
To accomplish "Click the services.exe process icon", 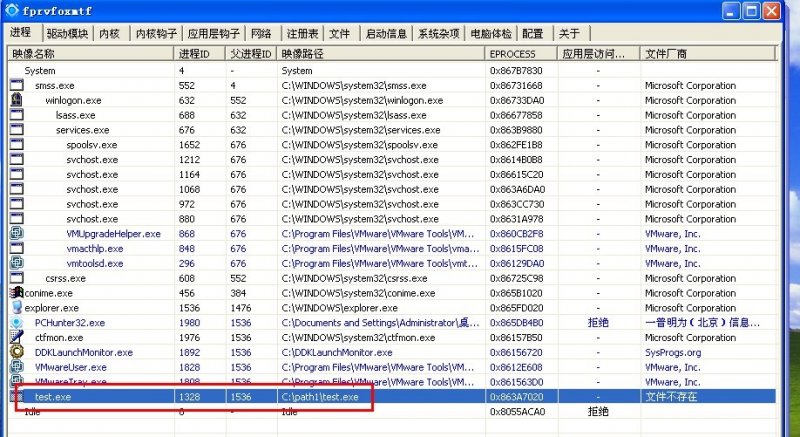I will [16, 130].
